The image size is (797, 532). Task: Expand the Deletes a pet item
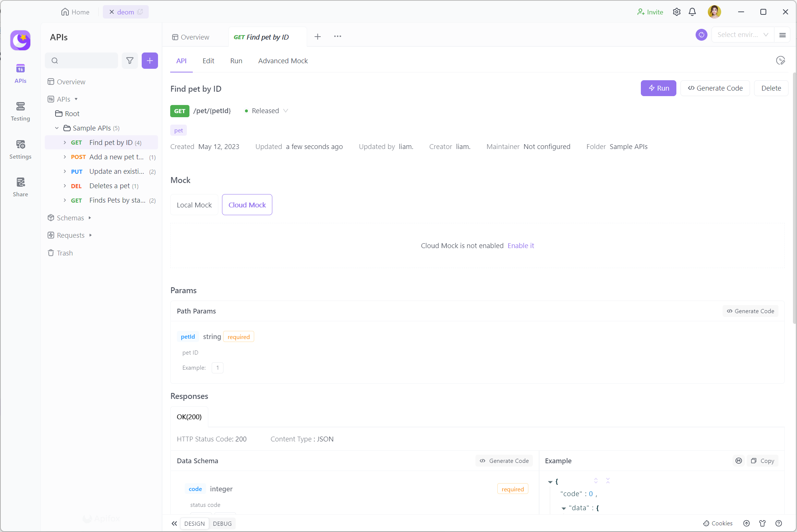tap(65, 186)
